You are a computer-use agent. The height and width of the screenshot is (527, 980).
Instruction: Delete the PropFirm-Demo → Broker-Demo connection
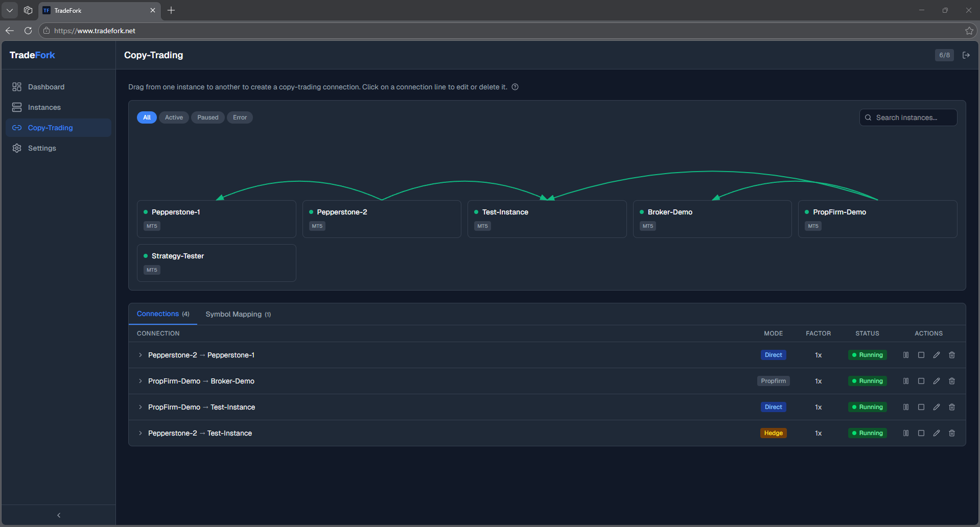point(952,381)
